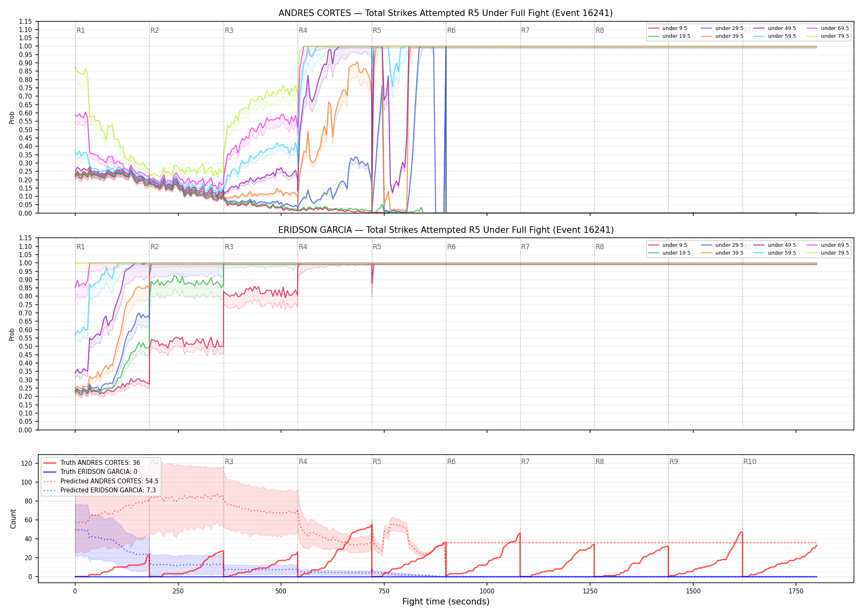This screenshot has height=616, width=863.
Task: Click the 'under 9.5' legend entry in top chart
Action: (668, 28)
